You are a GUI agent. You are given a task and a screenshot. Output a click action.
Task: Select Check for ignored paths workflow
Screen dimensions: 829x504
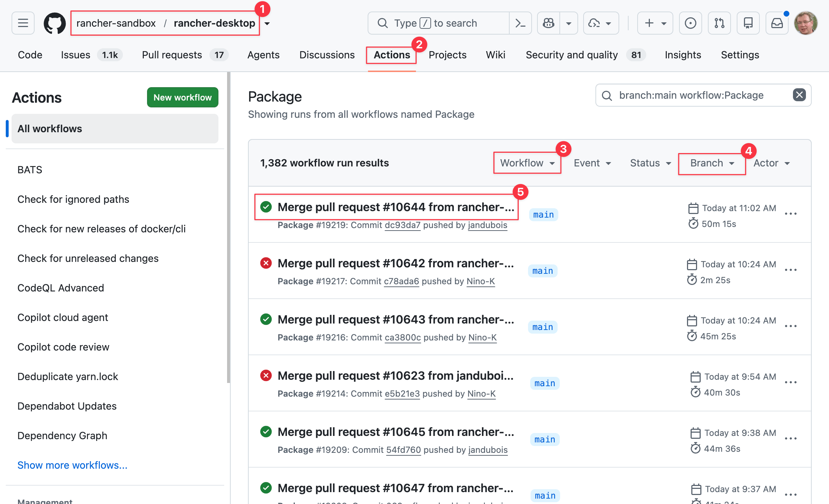[115, 199]
